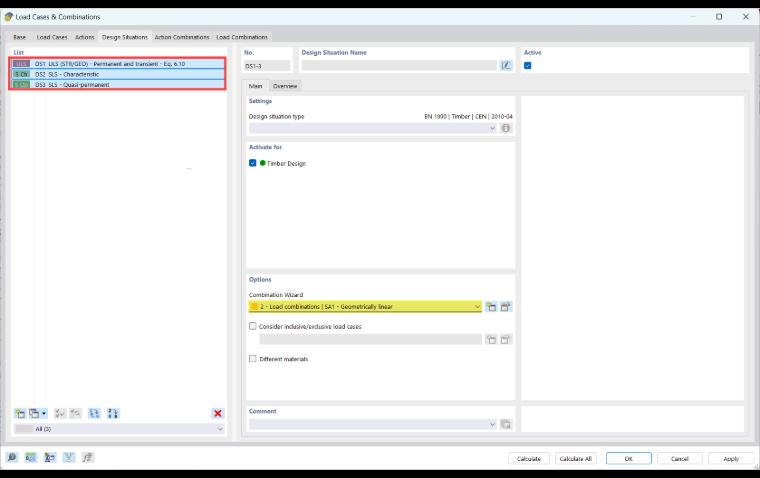Click the app icon in title bar
760x478 pixels.
8,16
